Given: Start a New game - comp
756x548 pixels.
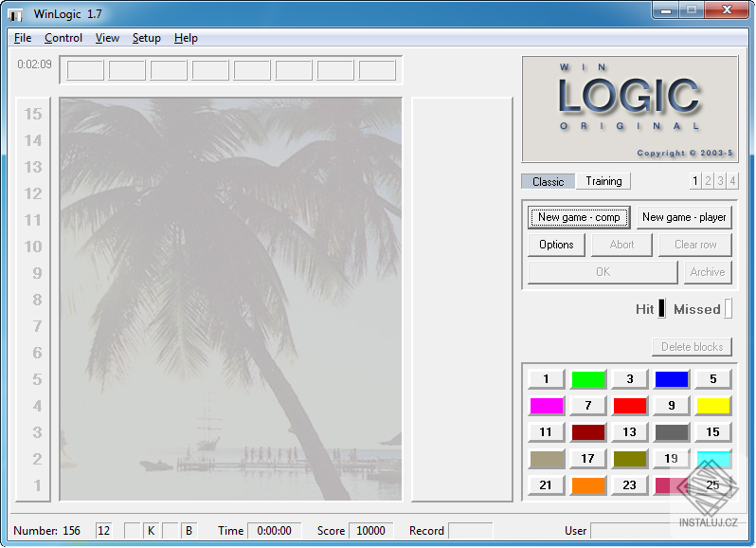Looking at the screenshot, I should [x=579, y=217].
